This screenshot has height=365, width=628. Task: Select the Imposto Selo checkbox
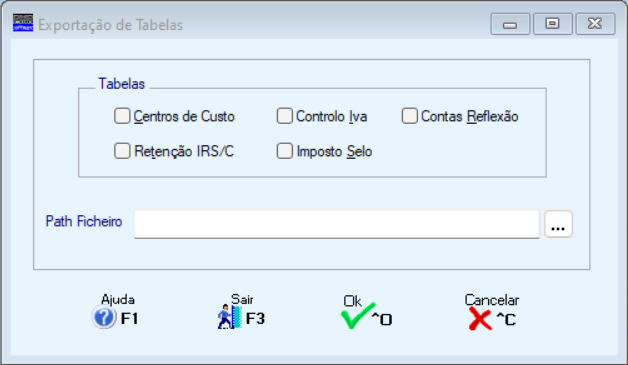coord(285,151)
